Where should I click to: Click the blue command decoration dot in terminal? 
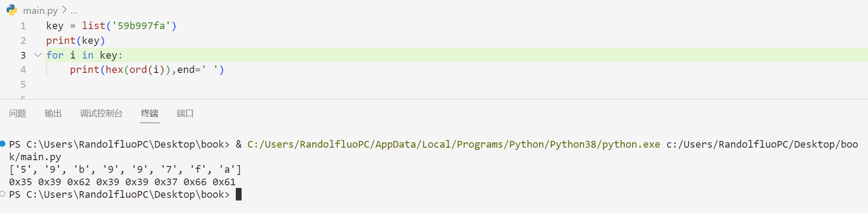coord(3,144)
